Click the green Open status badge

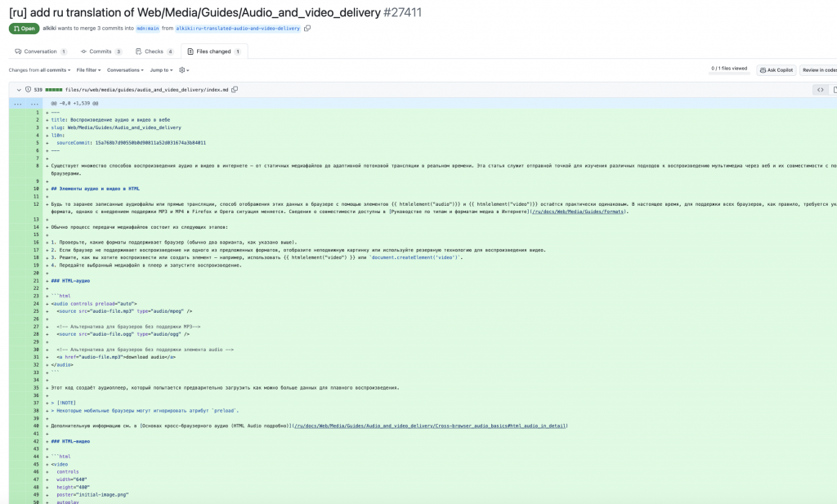(x=24, y=29)
